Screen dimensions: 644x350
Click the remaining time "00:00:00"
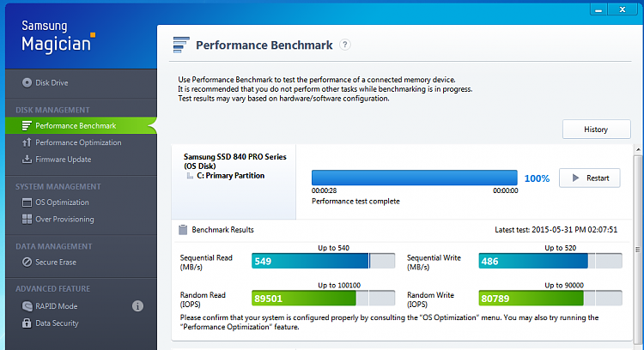[x=506, y=190]
